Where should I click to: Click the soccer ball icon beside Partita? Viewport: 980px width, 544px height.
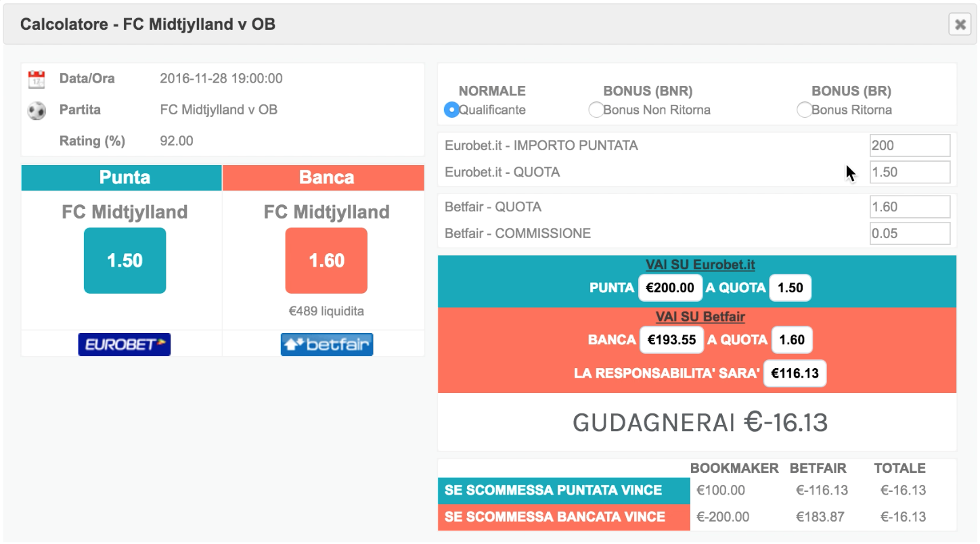[37, 110]
